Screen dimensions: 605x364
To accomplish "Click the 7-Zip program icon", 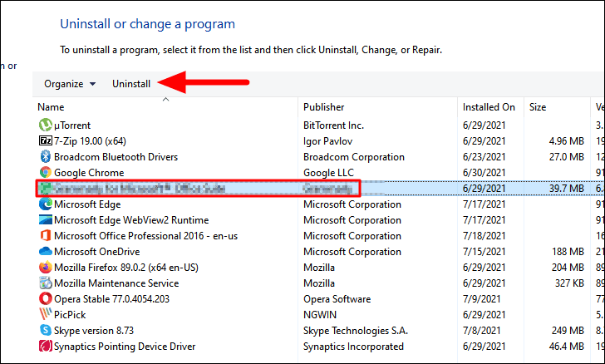I will pyautogui.click(x=46, y=141).
